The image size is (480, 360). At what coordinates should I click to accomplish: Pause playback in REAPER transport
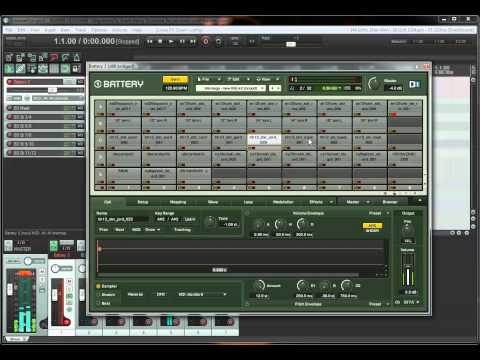182,42
